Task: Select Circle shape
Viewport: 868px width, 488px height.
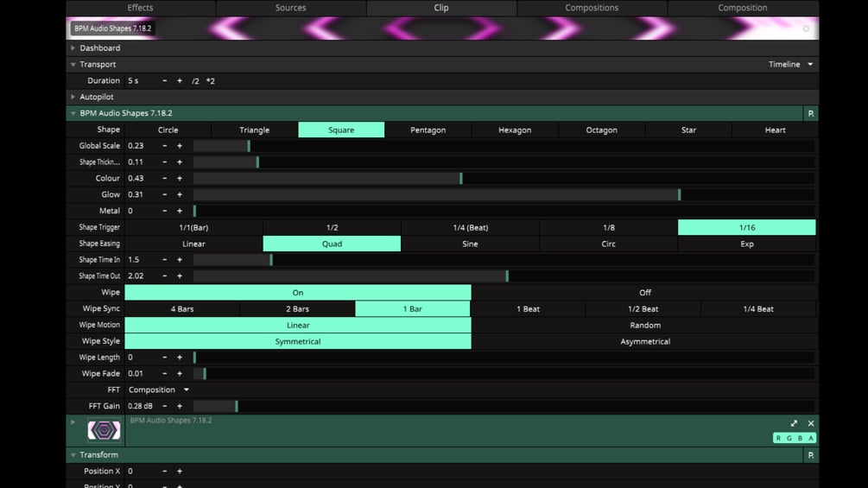Action: 168,130
